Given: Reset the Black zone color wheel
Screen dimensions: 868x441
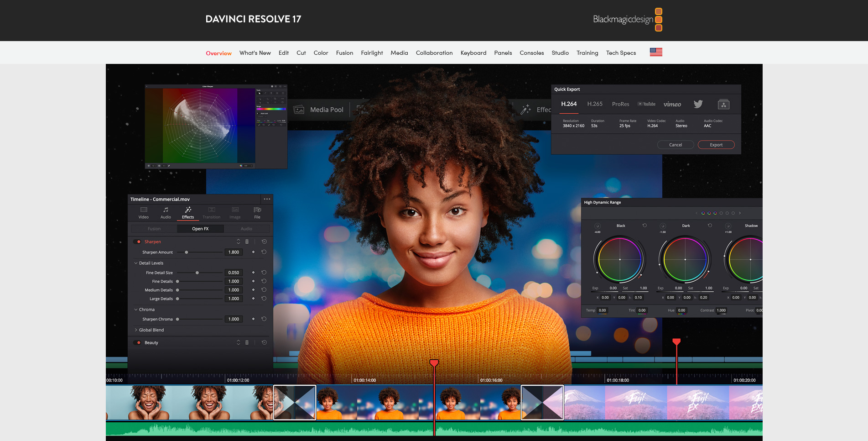Looking at the screenshot, I should point(645,226).
